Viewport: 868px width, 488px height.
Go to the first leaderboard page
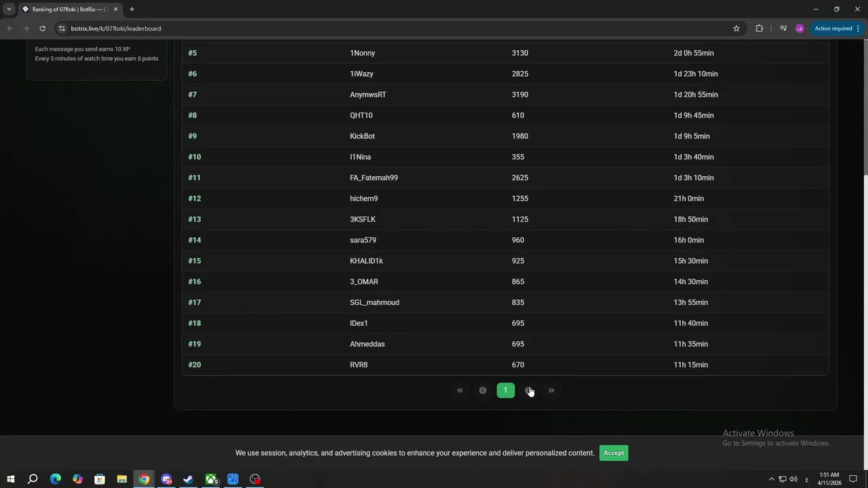coord(460,390)
